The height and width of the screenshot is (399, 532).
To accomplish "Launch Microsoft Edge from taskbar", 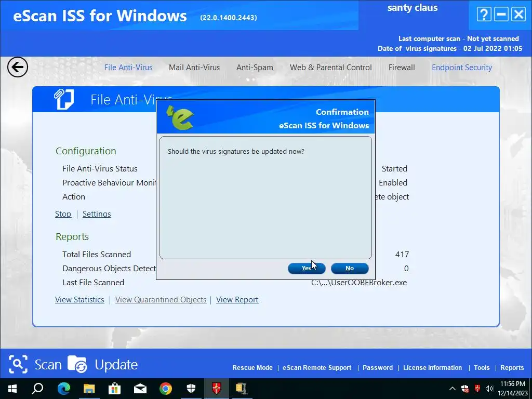I will click(63, 389).
